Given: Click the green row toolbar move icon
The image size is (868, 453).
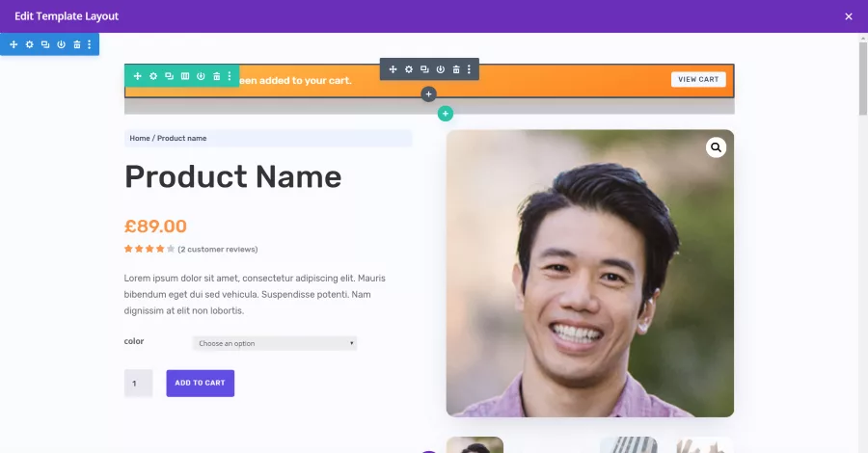Looking at the screenshot, I should [137, 76].
